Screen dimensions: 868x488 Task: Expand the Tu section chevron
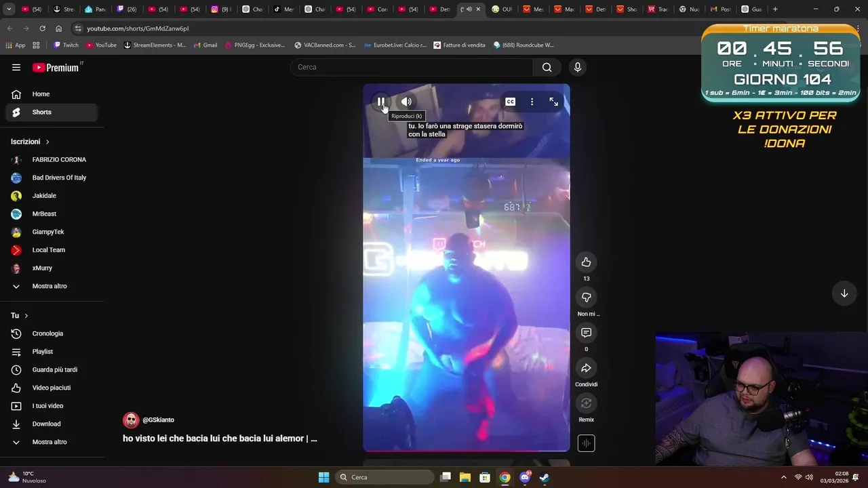[x=26, y=316]
